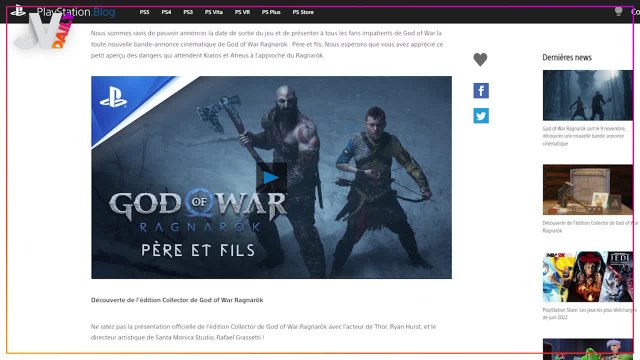Visit the PS Store navigation link

[x=303, y=12]
